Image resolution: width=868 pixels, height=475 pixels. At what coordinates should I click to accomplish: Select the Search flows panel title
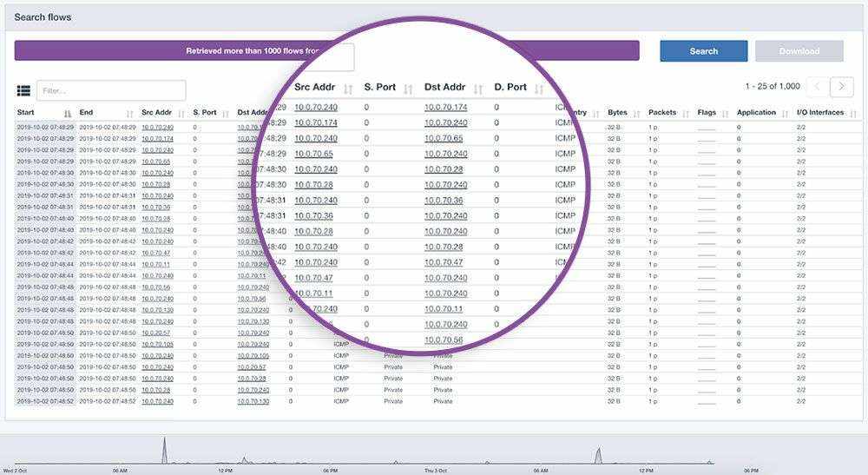coord(43,17)
